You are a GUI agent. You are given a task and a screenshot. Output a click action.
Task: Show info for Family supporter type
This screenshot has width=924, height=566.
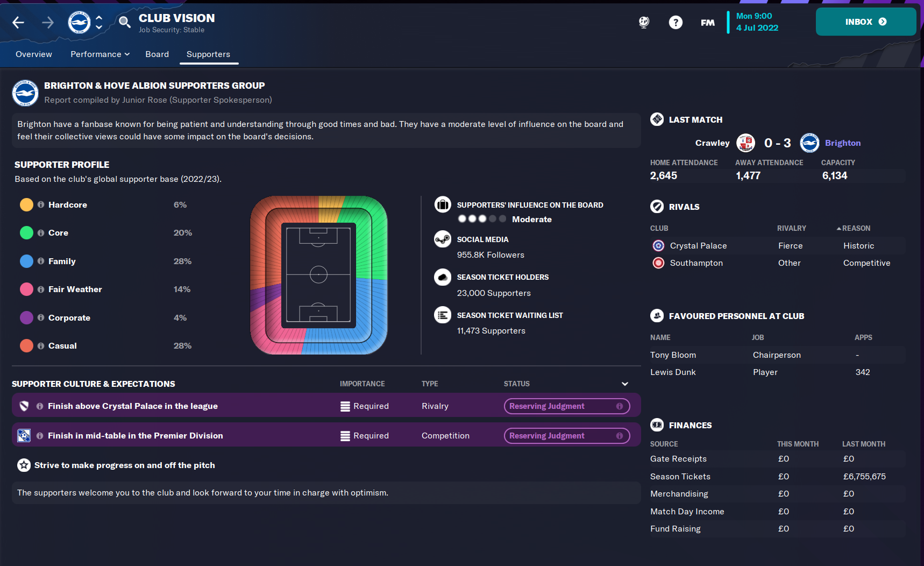click(41, 261)
